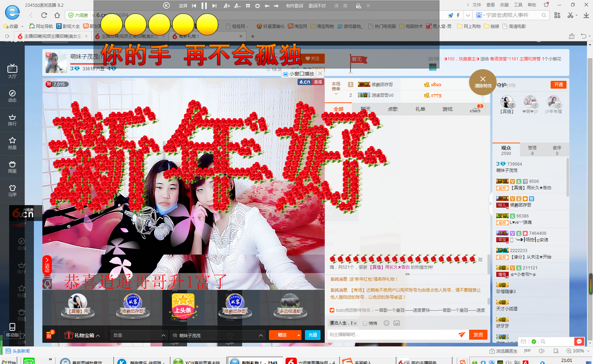Click the 清除特效 clear effects button
Screen dimensions: 593x364
[x=483, y=82]
